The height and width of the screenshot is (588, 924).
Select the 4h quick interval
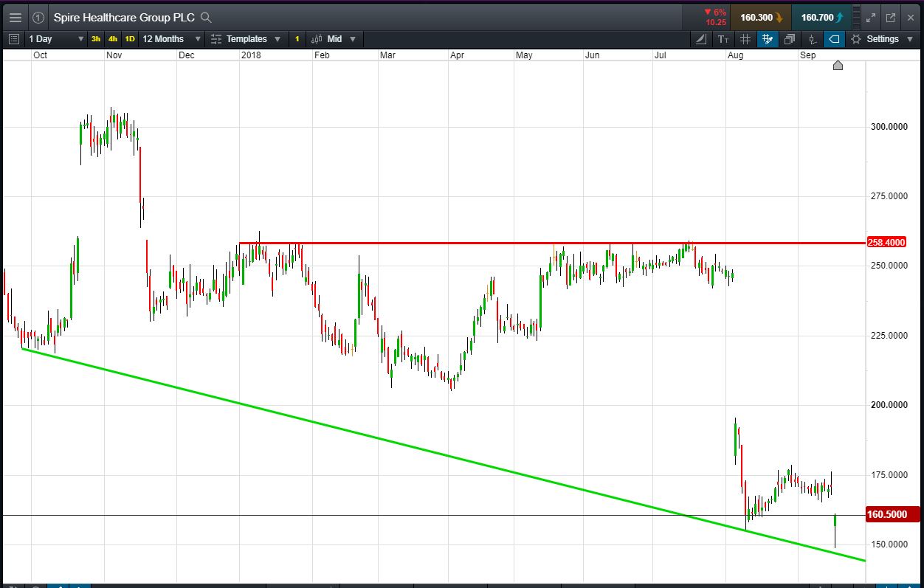tap(113, 39)
